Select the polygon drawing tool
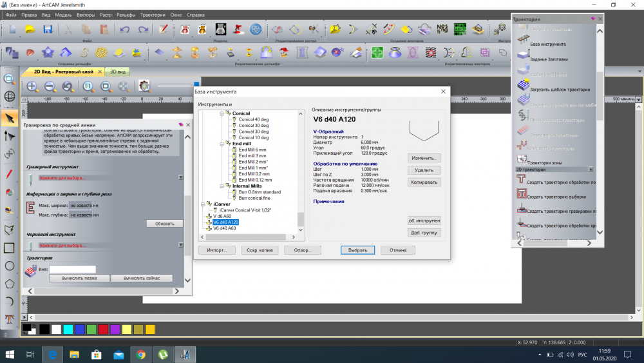 [x=9, y=283]
